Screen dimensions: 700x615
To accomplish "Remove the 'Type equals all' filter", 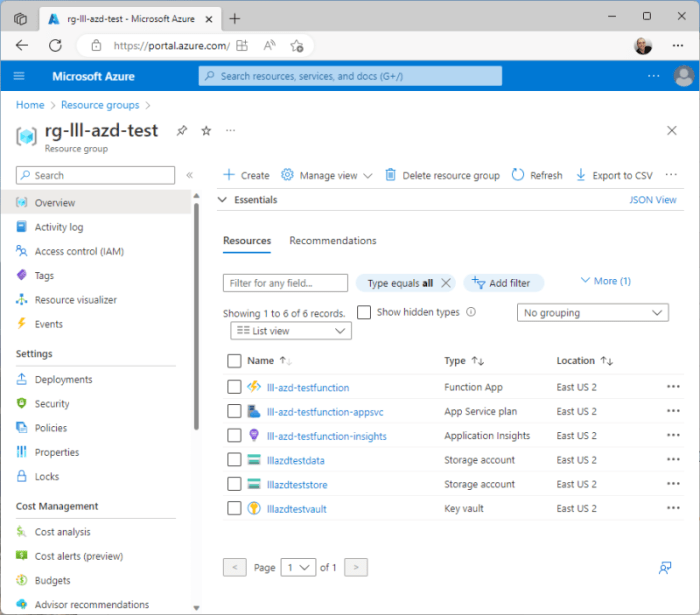I will tap(446, 283).
